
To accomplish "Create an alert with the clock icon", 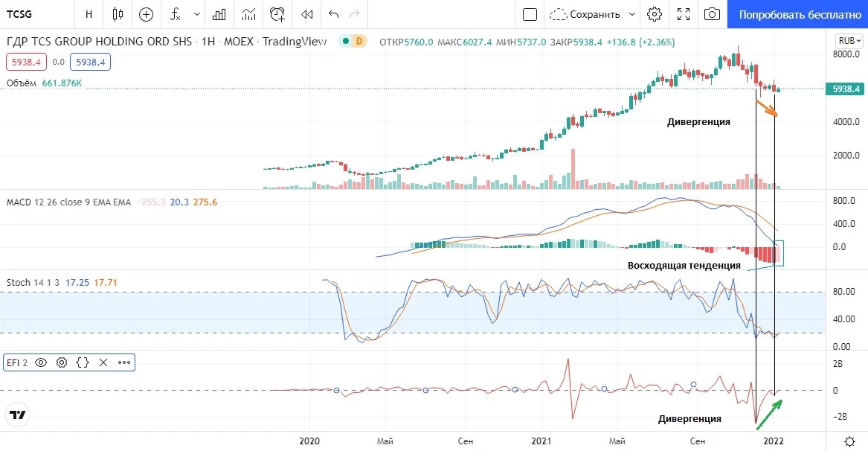I will click(x=277, y=14).
